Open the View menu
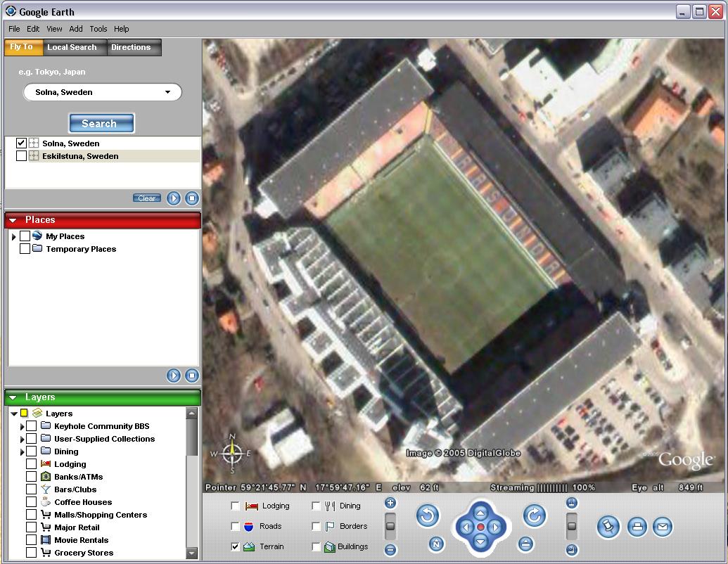Screen dimensions: 728x564 point(54,29)
